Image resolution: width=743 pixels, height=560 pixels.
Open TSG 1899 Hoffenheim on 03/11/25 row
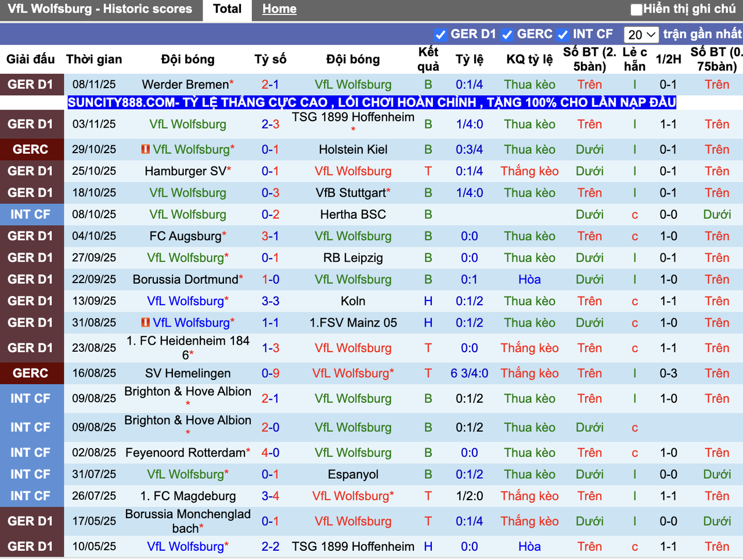pos(353,117)
